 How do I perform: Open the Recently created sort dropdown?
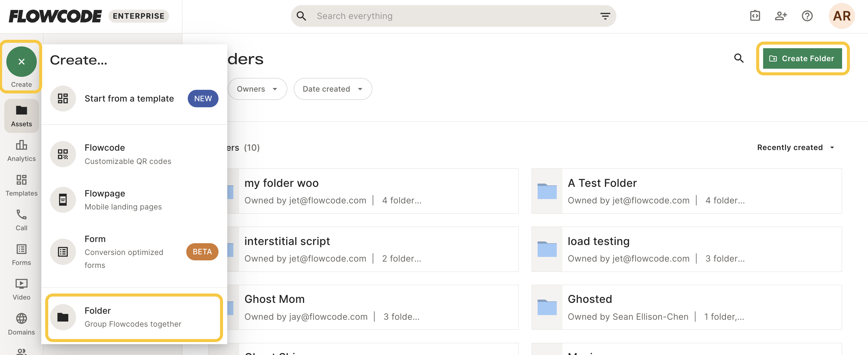(796, 148)
